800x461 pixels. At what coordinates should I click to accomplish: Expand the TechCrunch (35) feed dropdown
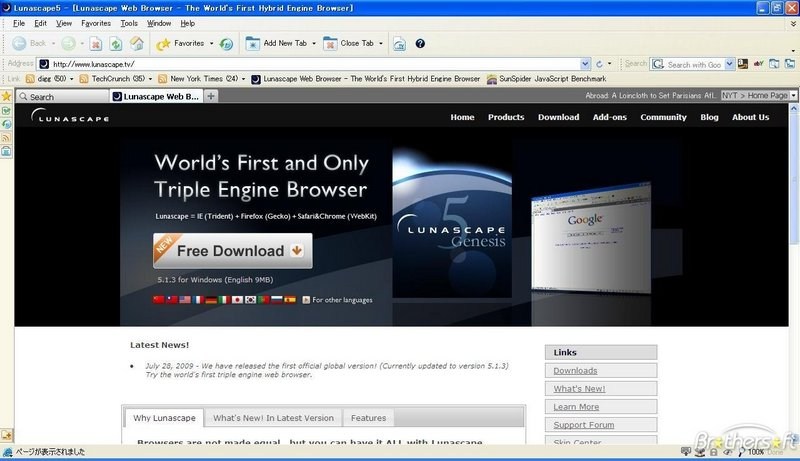[x=150, y=79]
